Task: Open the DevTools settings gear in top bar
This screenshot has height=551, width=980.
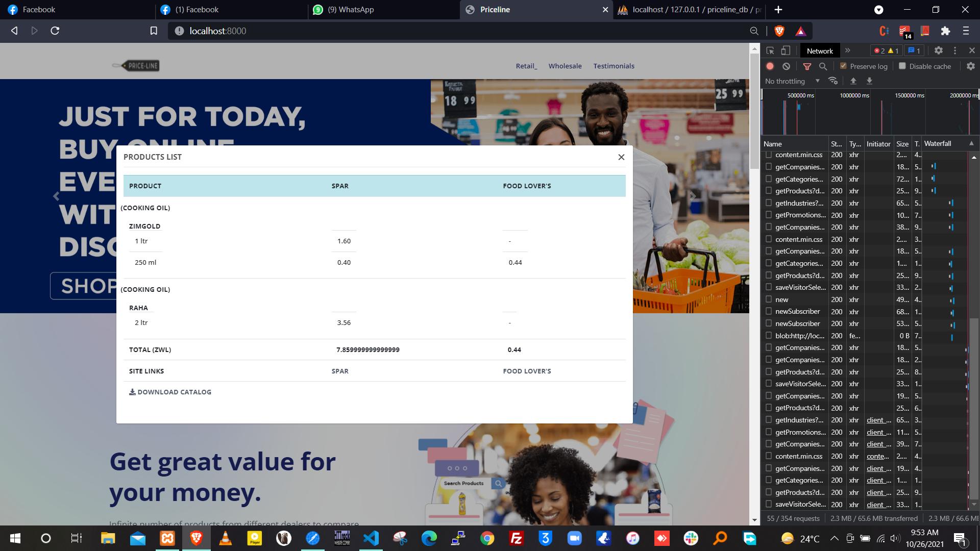Action: (939, 51)
